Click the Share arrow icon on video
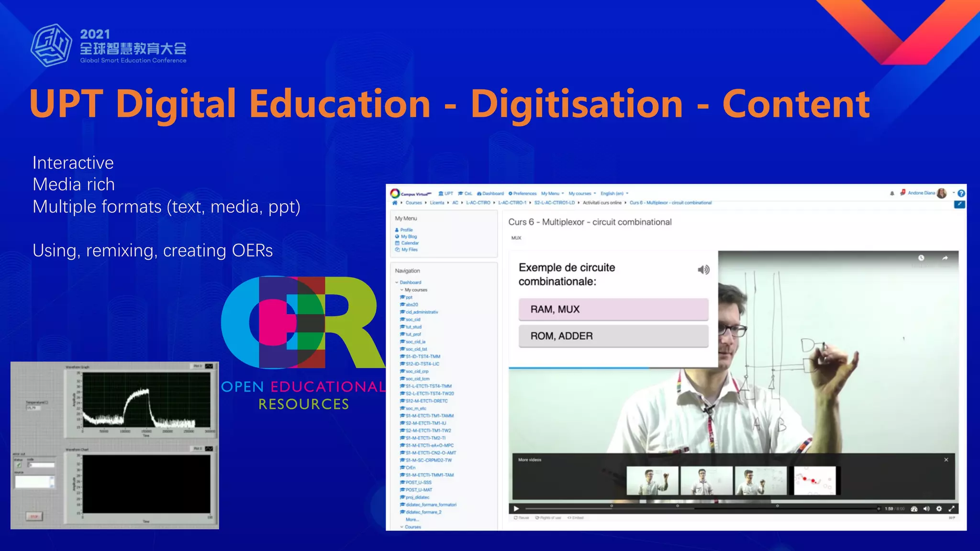Viewport: 980px width, 551px height. [x=945, y=258]
